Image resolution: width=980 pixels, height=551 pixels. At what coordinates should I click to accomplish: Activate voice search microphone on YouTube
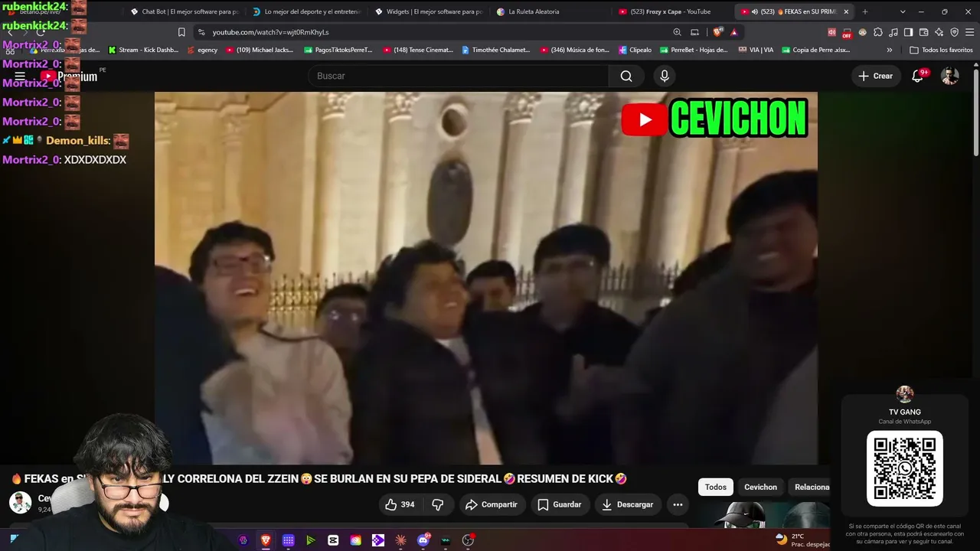click(x=665, y=76)
